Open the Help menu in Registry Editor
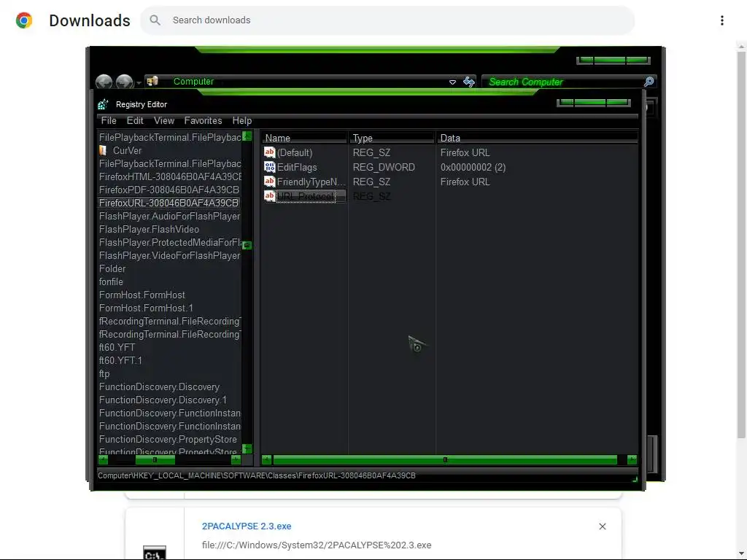The width and height of the screenshot is (747, 560). pyautogui.click(x=242, y=121)
